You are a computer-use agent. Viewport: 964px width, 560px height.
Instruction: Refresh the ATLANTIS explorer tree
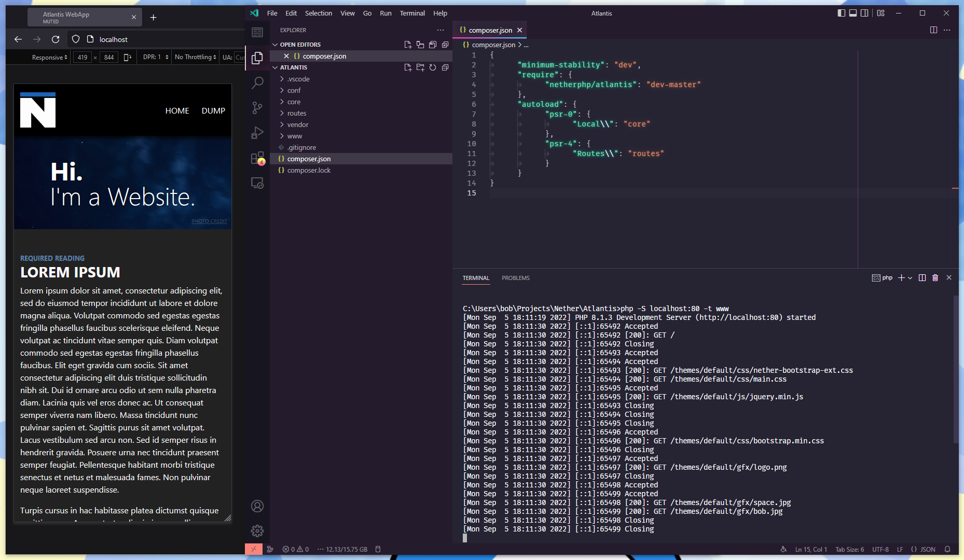coord(433,67)
